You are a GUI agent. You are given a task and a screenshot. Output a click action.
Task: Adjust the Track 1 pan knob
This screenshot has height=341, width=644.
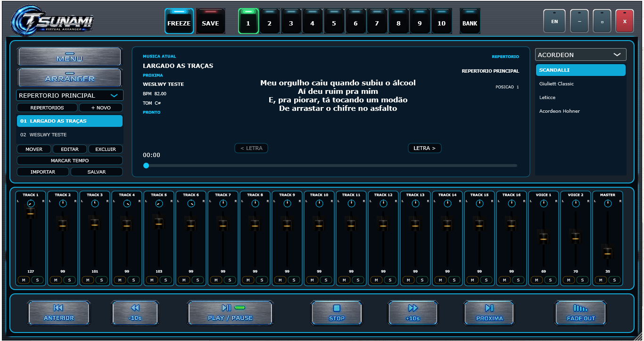[x=31, y=203]
